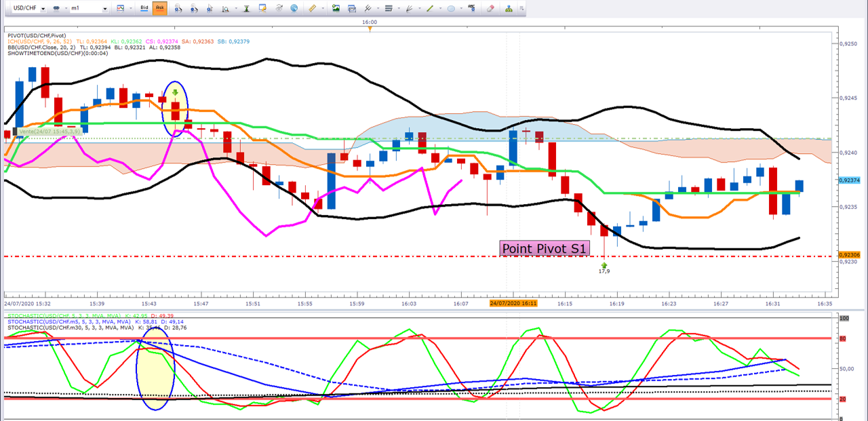Zoom in on the chart with the magnifier plus icon

point(178,8)
